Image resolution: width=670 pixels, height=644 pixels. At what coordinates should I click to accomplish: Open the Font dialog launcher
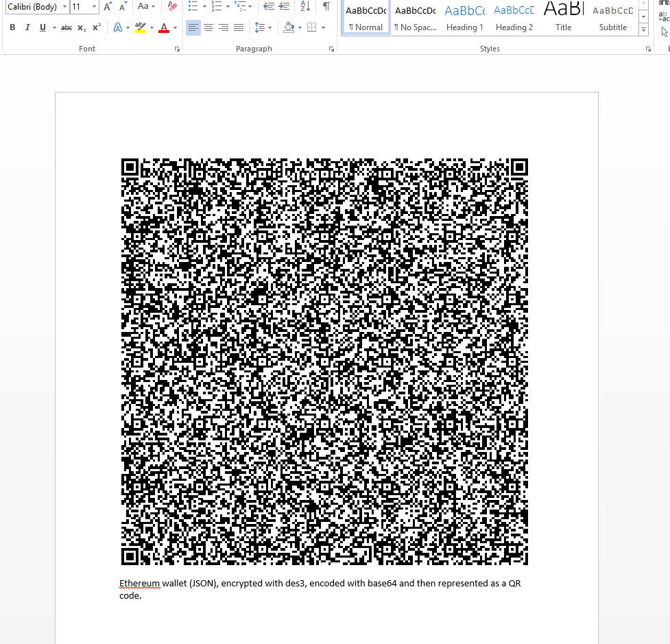(177, 49)
